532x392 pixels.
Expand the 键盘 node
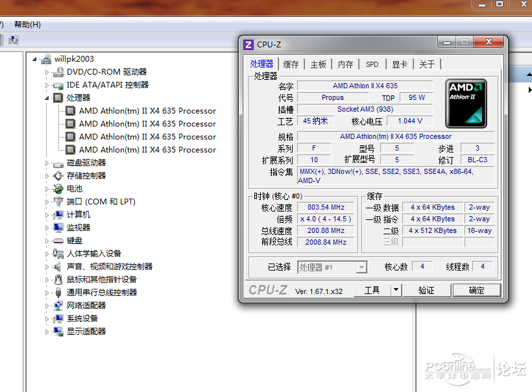[47, 241]
